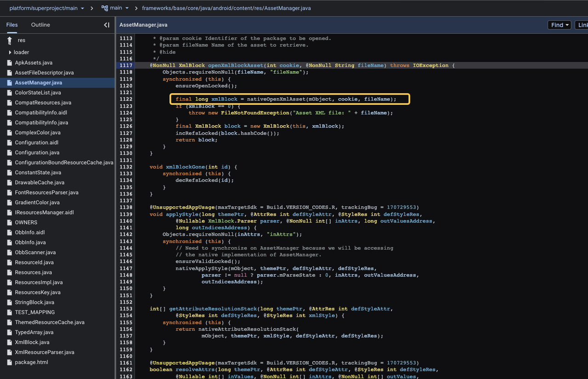588x379 pixels.
Task: Click line number 1132 in the gutter
Action: 126,167
